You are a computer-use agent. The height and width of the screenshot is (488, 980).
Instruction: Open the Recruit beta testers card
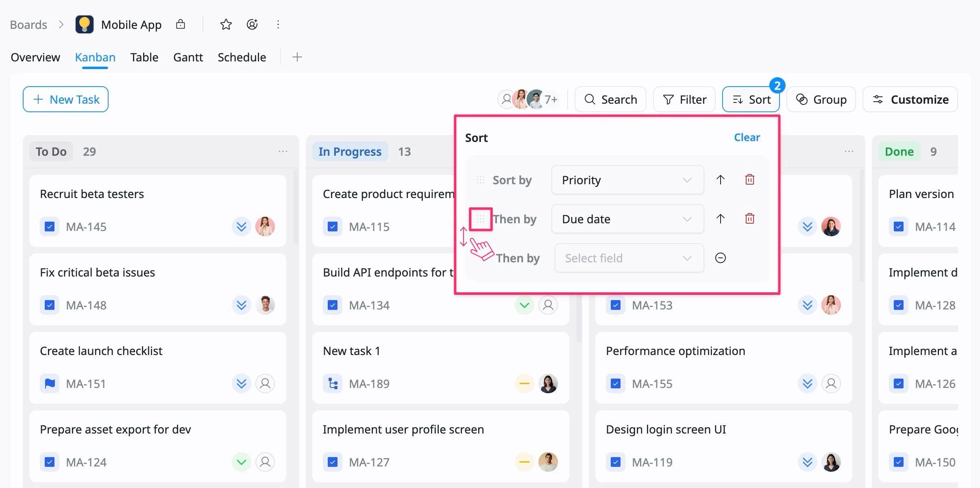pyautogui.click(x=158, y=211)
